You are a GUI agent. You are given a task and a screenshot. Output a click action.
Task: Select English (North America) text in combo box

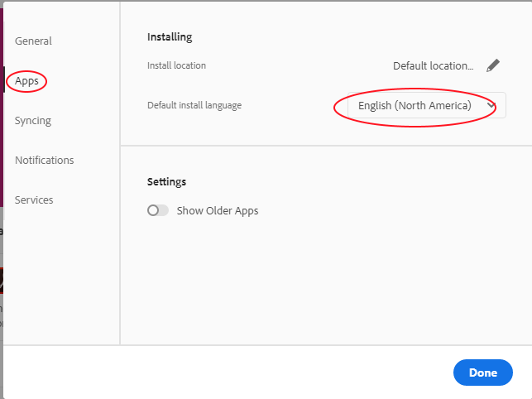tap(415, 106)
